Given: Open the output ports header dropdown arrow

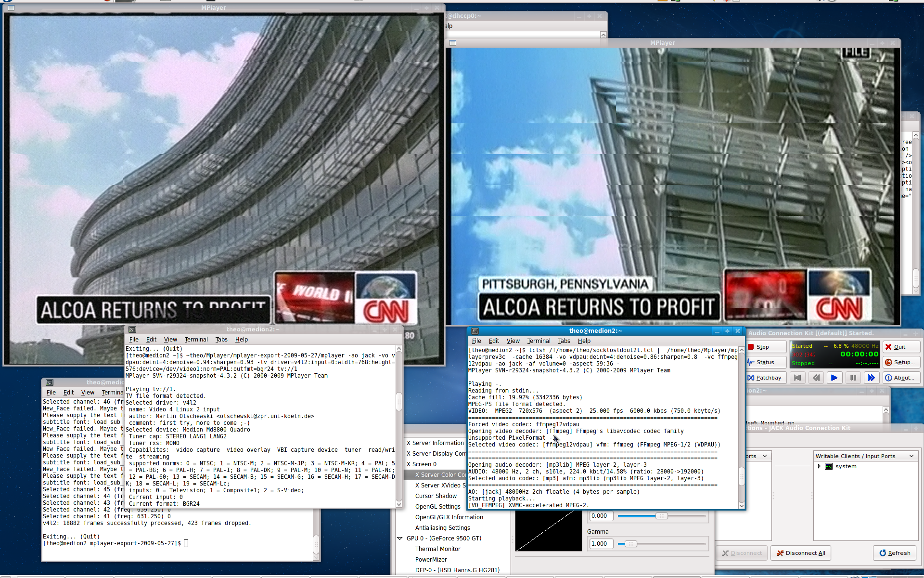Looking at the screenshot, I should 765,456.
